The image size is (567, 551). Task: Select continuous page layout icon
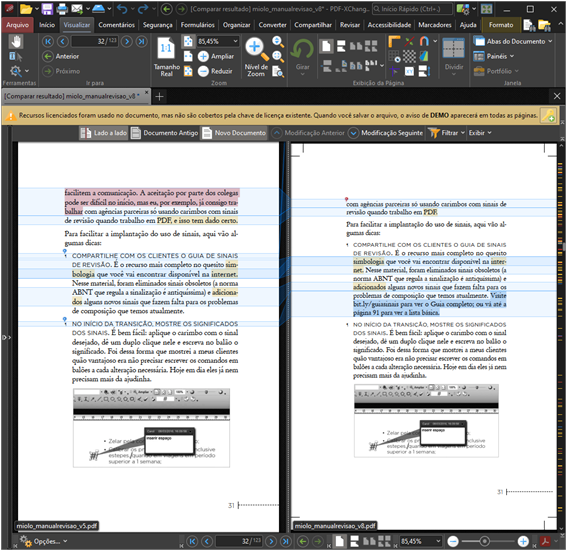point(341,46)
